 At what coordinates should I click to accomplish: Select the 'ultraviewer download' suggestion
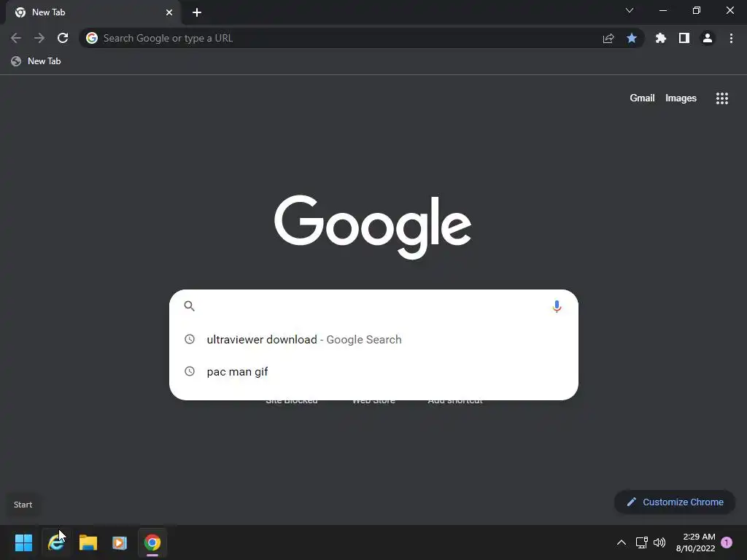tap(373, 340)
